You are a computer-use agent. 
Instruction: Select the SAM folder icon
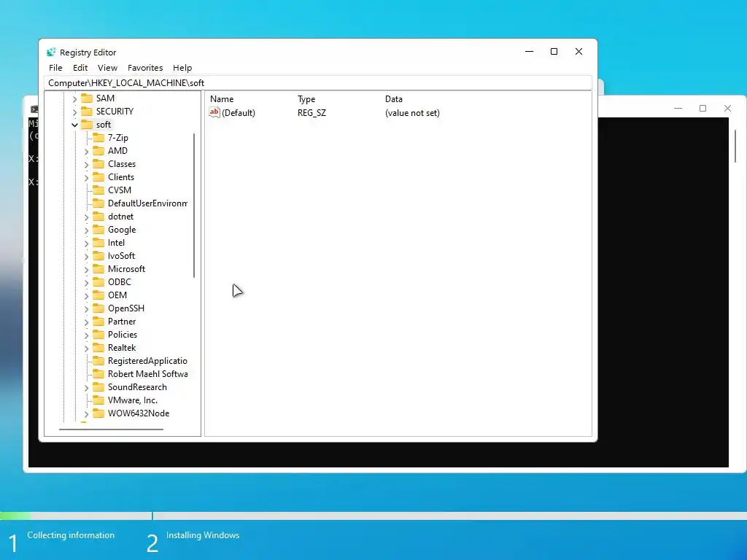tap(87, 98)
